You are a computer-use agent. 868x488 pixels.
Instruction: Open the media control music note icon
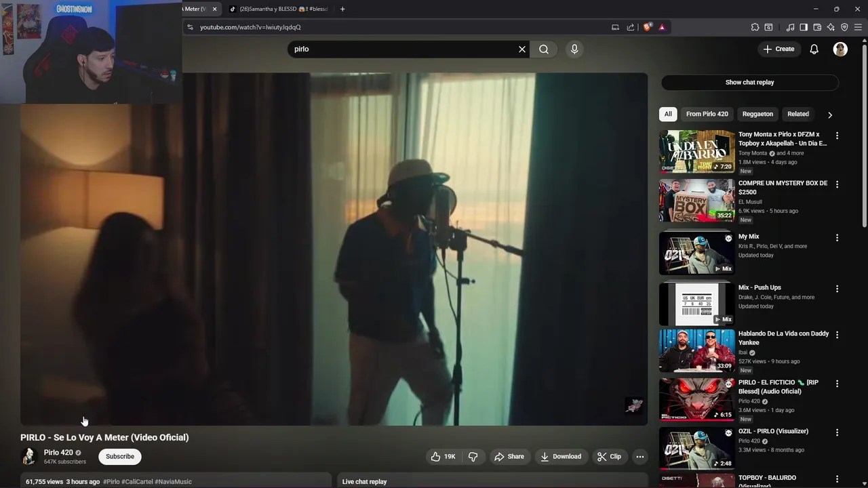pos(790,27)
